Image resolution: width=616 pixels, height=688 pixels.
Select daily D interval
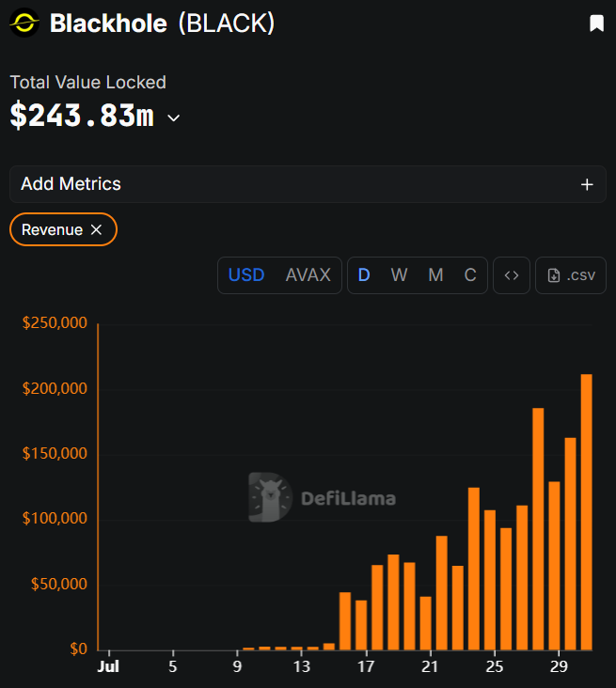364,275
